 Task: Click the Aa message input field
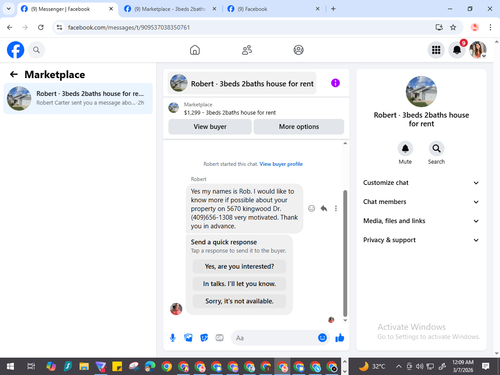coord(273,338)
